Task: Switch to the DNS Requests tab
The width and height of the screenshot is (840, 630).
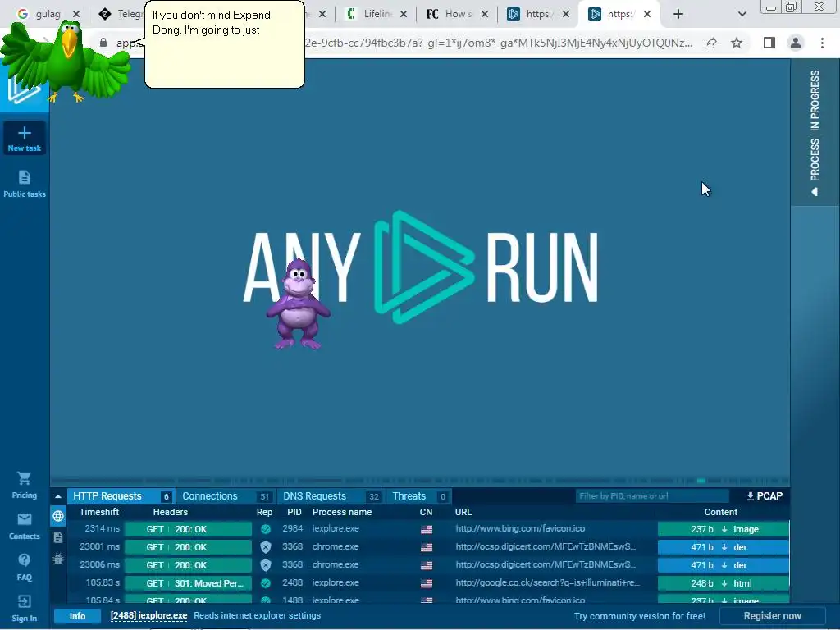Action: 331,496
